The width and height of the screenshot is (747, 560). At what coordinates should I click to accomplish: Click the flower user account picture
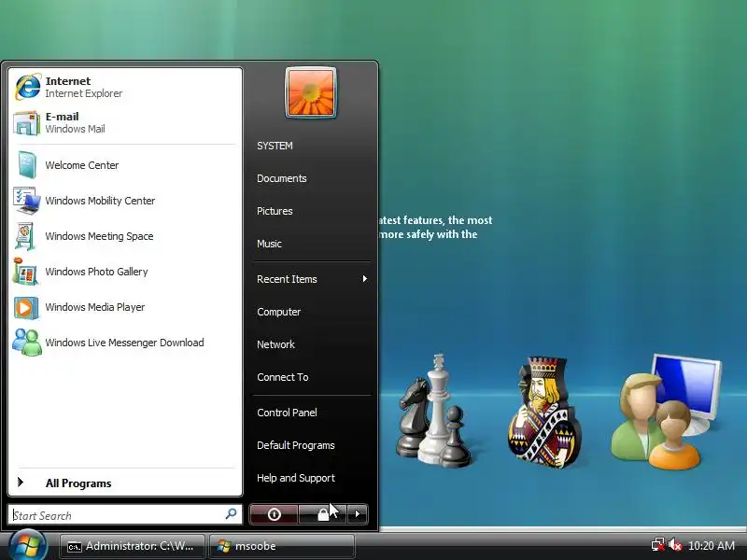(311, 92)
